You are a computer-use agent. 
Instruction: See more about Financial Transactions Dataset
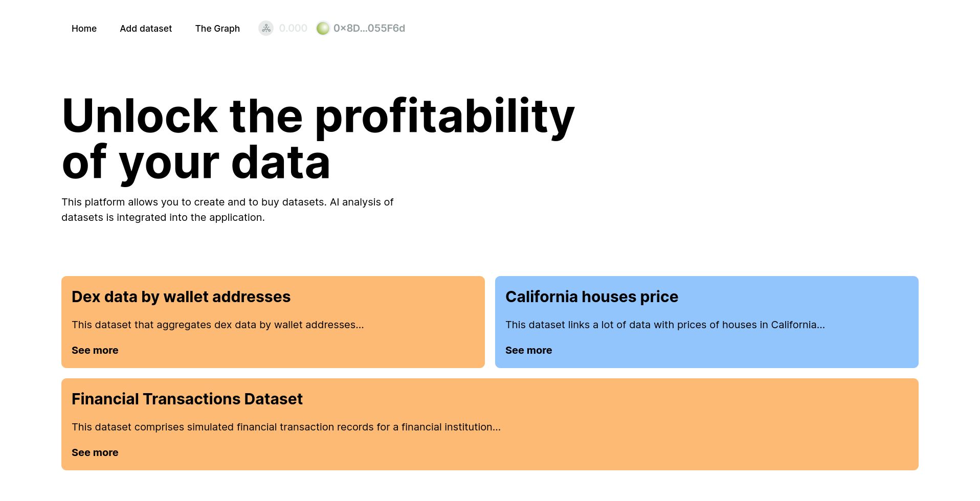[95, 452]
